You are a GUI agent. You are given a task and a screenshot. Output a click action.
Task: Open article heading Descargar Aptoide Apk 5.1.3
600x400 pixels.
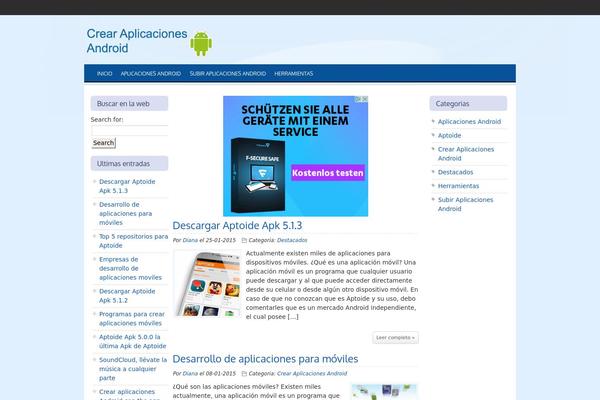237,225
